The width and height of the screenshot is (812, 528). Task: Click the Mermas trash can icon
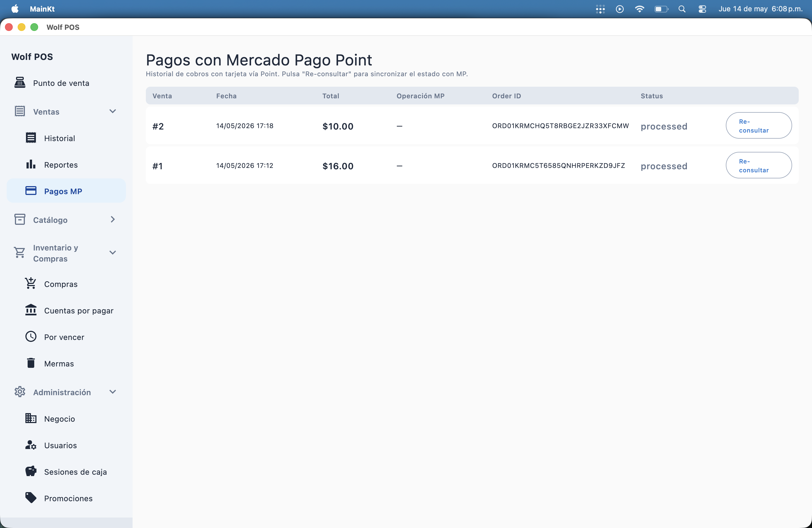coord(31,363)
